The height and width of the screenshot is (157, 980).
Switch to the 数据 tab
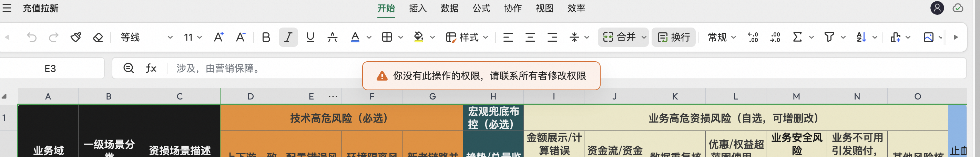coord(449,8)
